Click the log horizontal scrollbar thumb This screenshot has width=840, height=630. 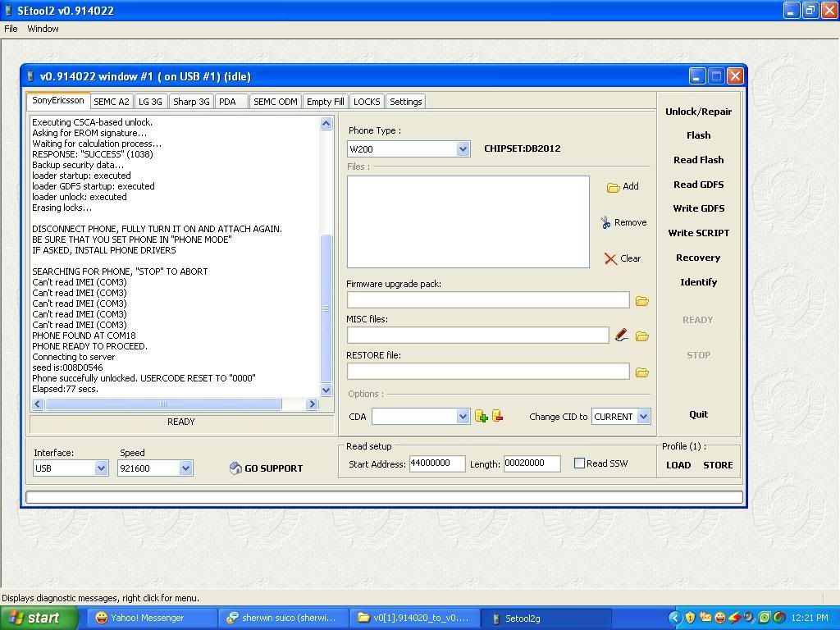pos(163,404)
